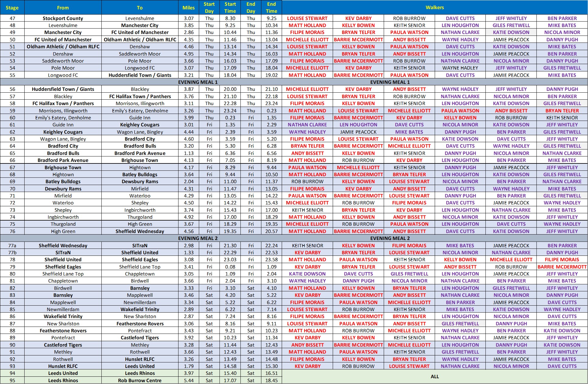Select Stockport County in the From column
Viewport: 588px width, 384px height.
click(x=63, y=18)
